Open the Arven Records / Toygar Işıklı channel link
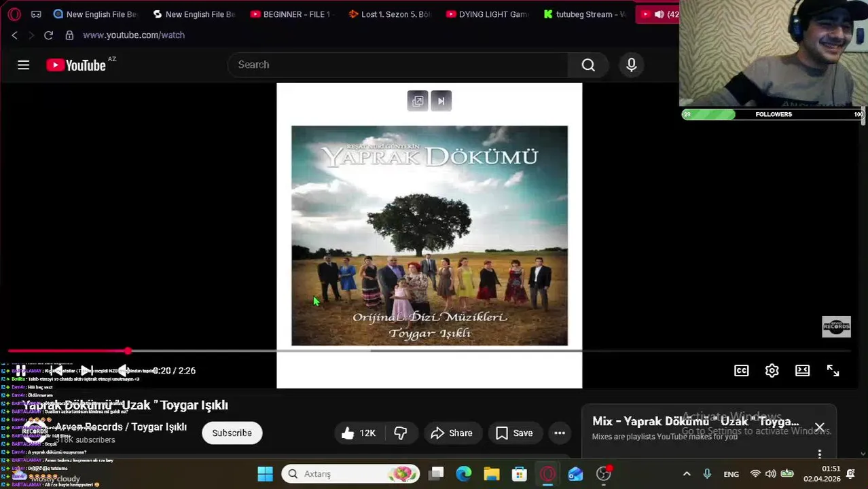This screenshot has width=868, height=489. 121,427
